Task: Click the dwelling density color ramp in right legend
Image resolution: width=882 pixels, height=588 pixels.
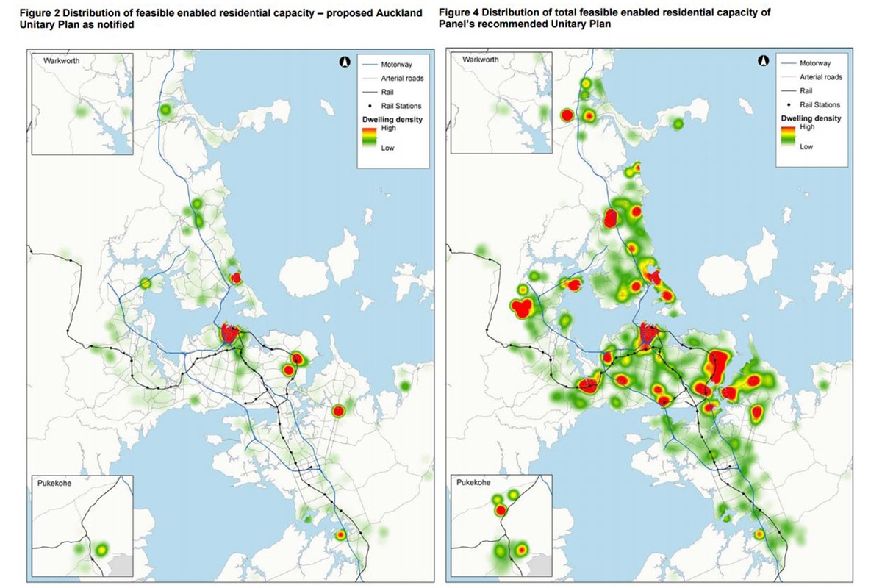Action: click(790, 137)
